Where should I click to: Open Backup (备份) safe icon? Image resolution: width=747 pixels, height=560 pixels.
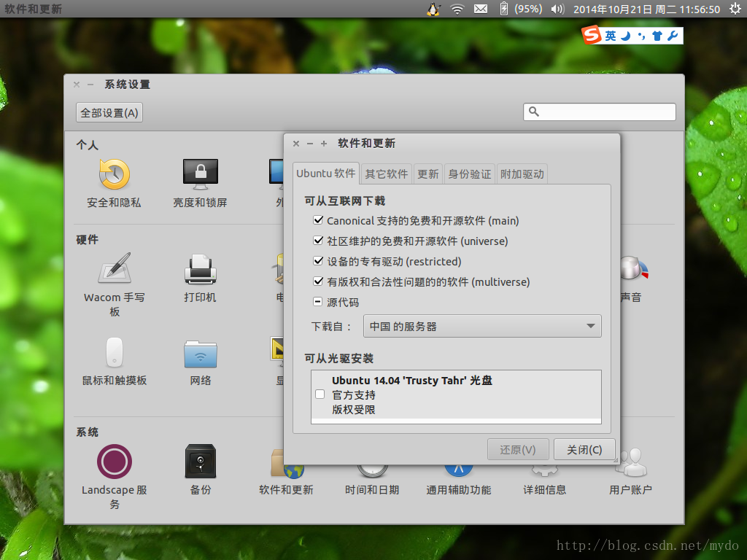click(200, 461)
